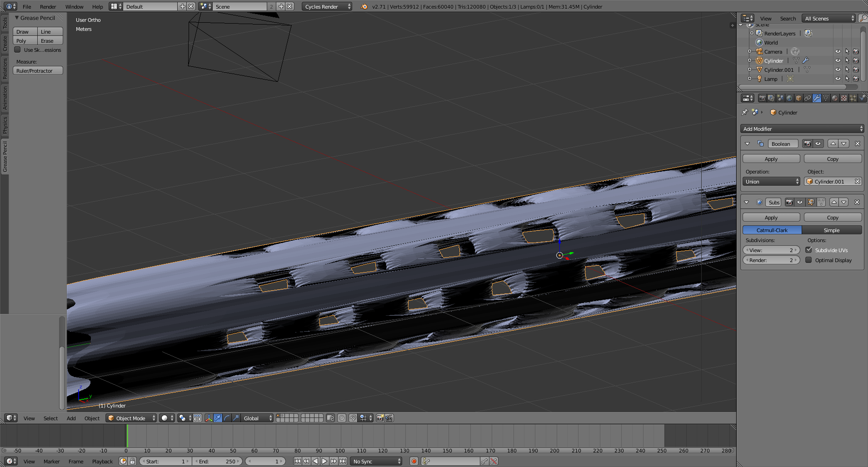Screen dimensions: 868x467
Task: Open the Render menu in top bar
Action: [48, 6]
